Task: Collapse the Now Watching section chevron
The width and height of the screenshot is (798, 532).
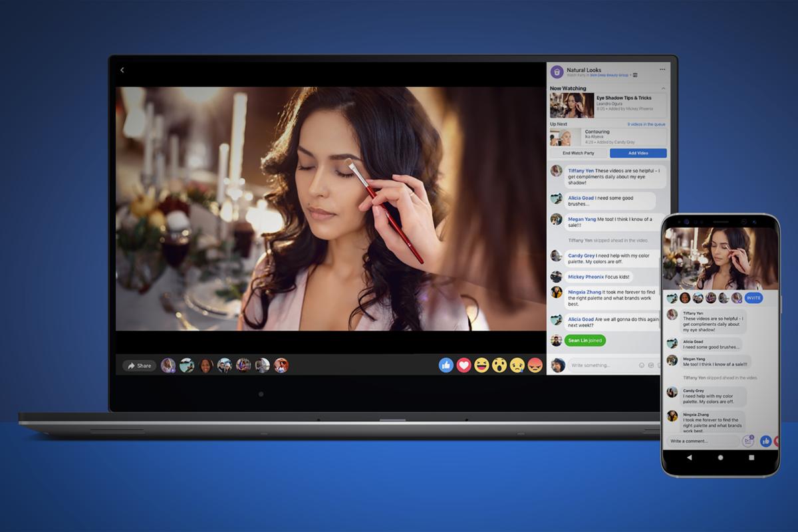Action: click(x=663, y=88)
